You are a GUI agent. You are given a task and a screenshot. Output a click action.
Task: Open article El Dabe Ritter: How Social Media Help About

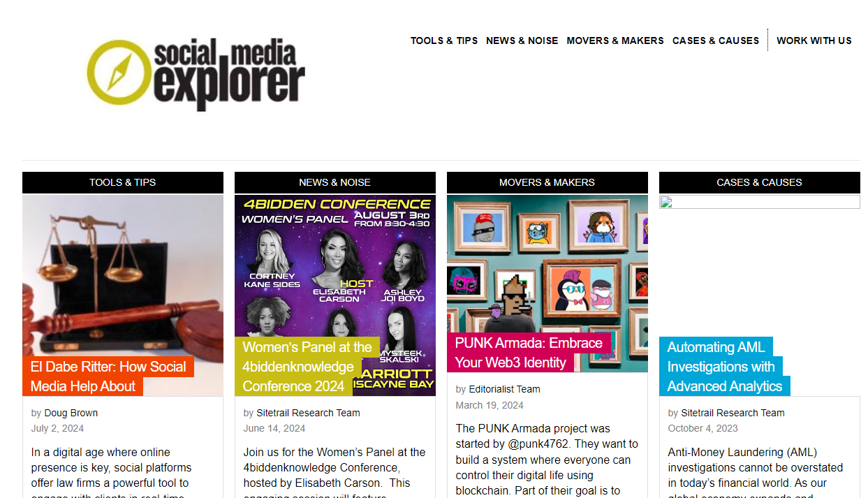[108, 376]
